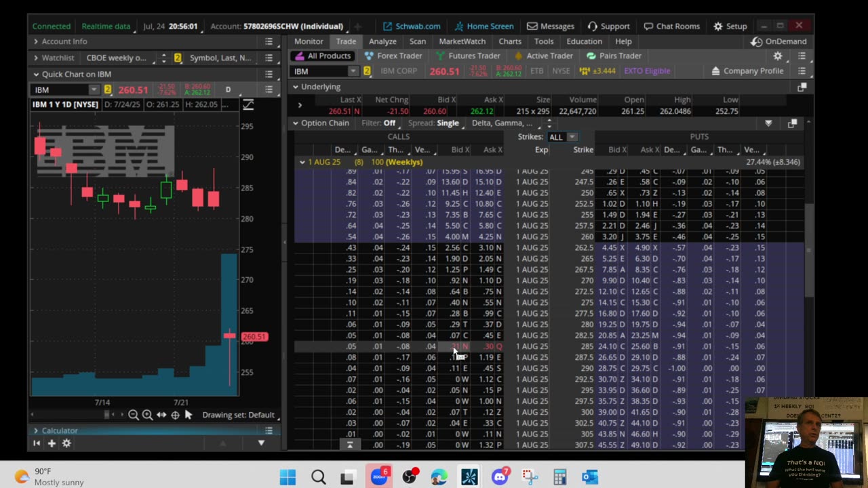The width and height of the screenshot is (868, 488).
Task: Select the chart pointer cursor tool
Action: tap(189, 415)
